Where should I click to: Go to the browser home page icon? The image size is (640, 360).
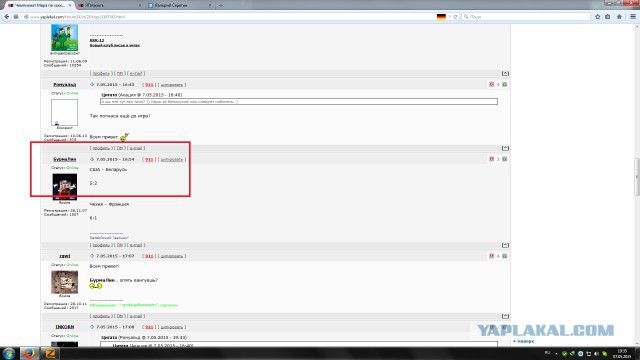click(x=619, y=17)
